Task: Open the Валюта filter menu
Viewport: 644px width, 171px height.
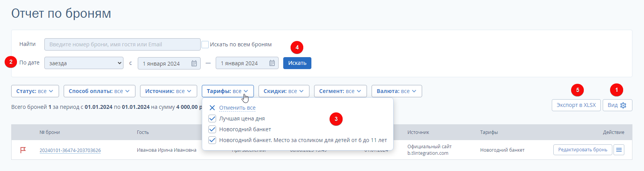Action: coord(396,91)
